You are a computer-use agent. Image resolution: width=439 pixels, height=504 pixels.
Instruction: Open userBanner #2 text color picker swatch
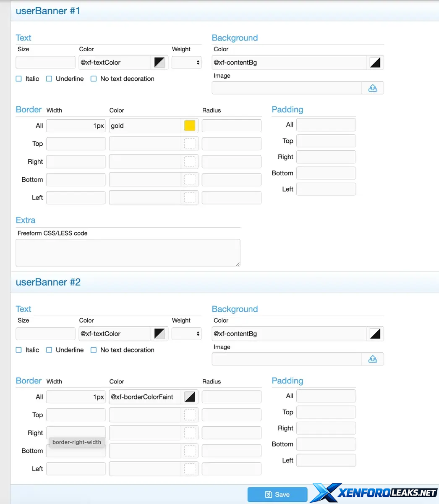tap(159, 334)
